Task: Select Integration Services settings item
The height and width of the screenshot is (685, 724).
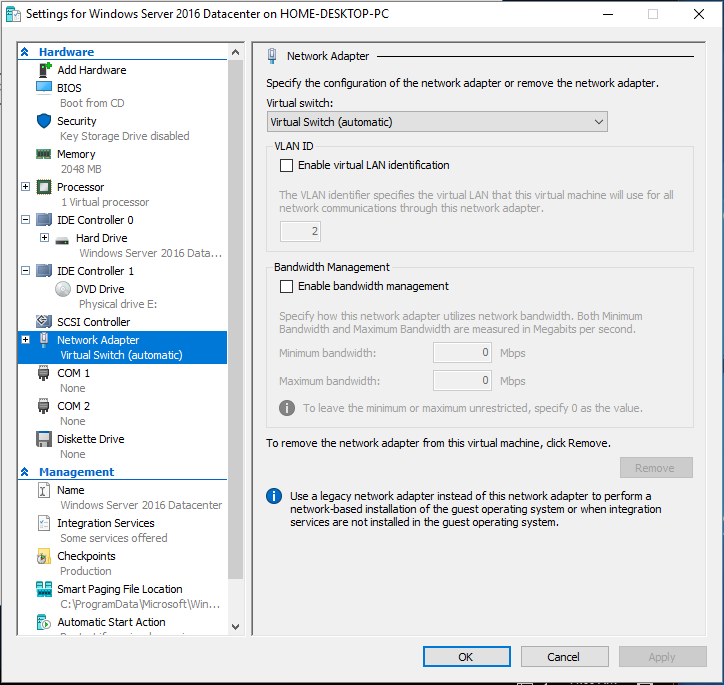Action: click(x=105, y=523)
